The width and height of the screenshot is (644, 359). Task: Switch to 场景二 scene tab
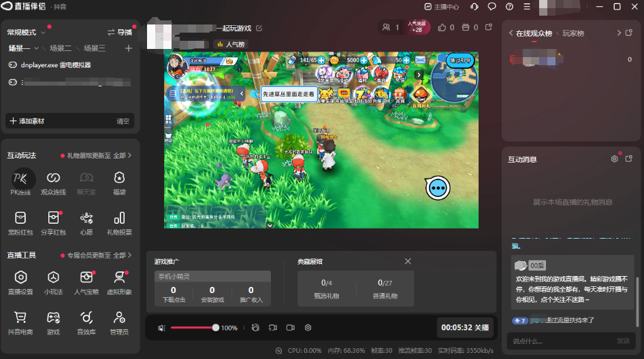pos(61,48)
